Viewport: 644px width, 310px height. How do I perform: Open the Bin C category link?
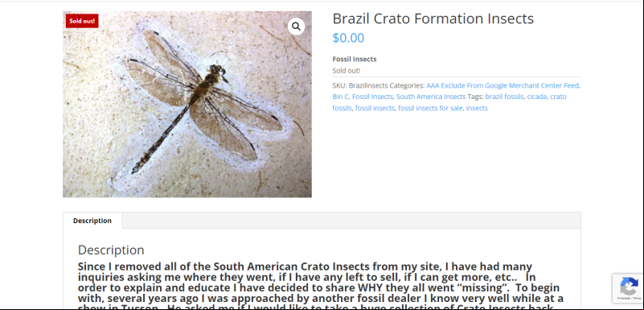coord(340,97)
